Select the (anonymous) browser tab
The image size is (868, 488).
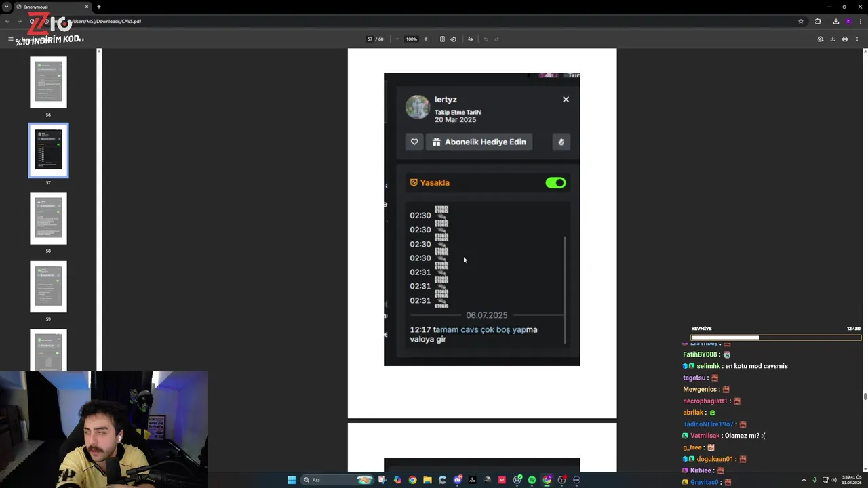tap(52, 7)
